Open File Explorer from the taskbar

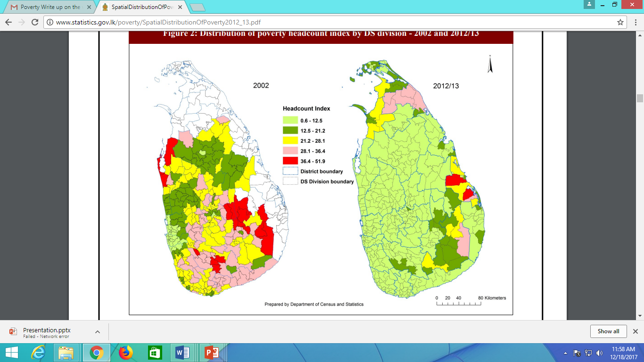tap(66, 353)
